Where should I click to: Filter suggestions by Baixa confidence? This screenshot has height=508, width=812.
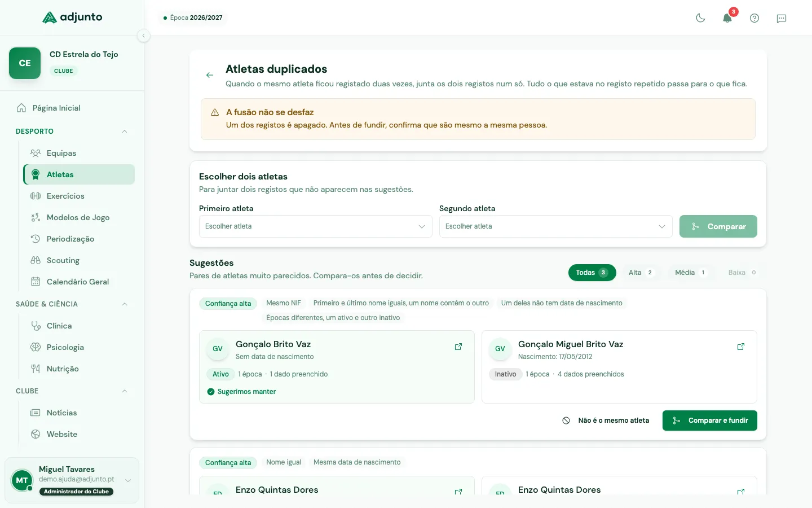point(743,273)
